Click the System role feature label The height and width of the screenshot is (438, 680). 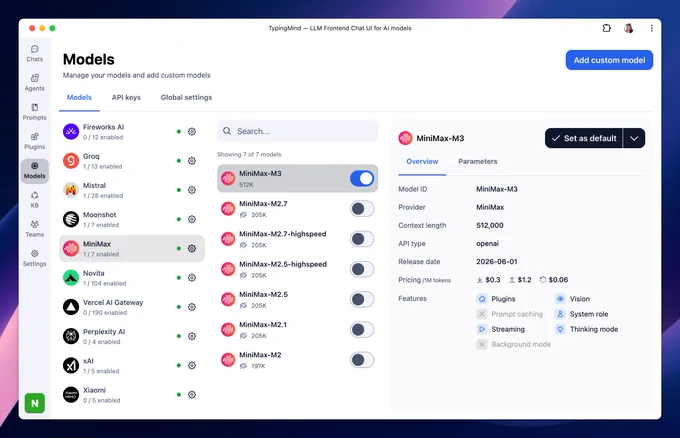pos(588,314)
